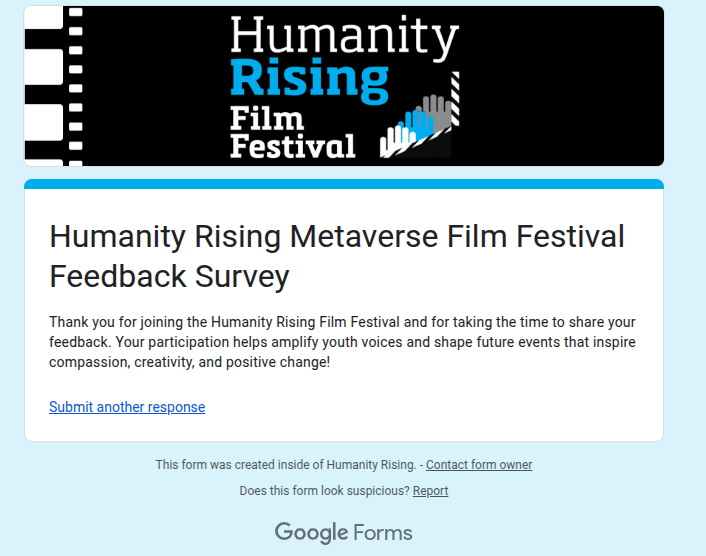Open the "Contact form owner" link
The height and width of the screenshot is (556, 706).
tap(479, 465)
